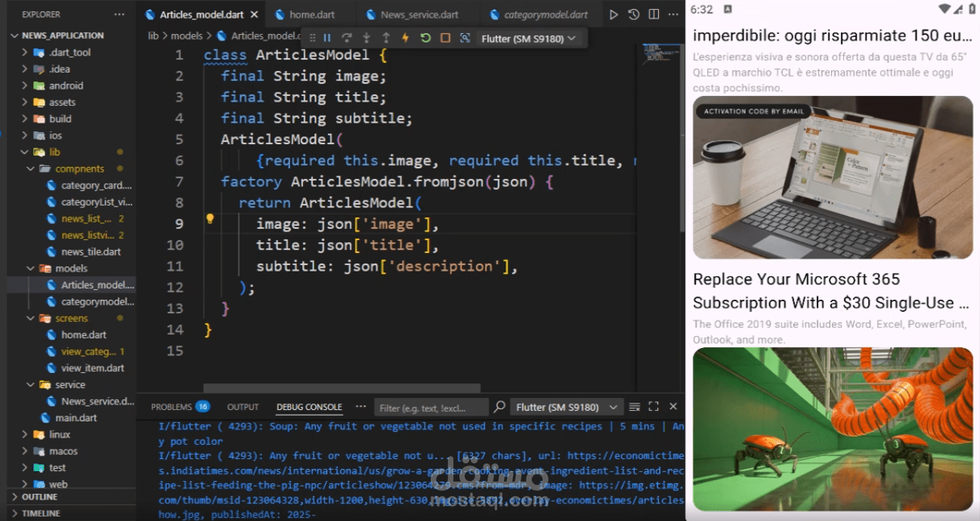Open News_service.d... file under service

(x=97, y=401)
